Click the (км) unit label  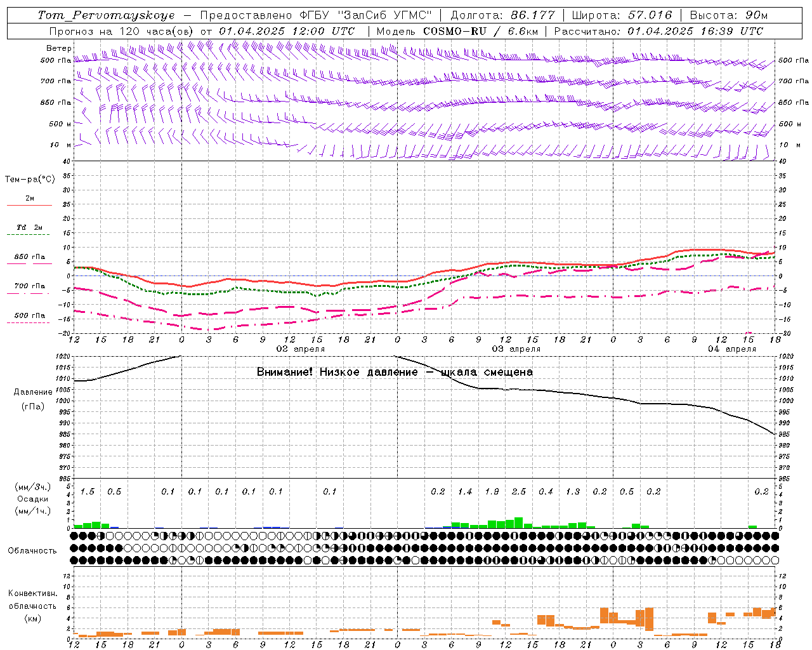point(33,618)
